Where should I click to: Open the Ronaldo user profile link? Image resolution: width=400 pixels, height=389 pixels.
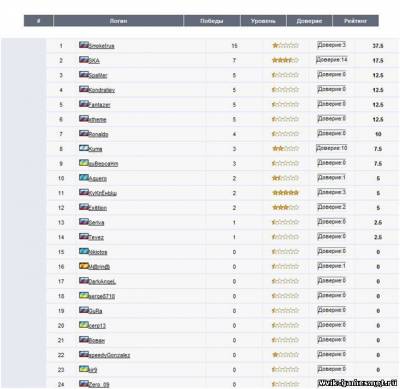click(98, 134)
